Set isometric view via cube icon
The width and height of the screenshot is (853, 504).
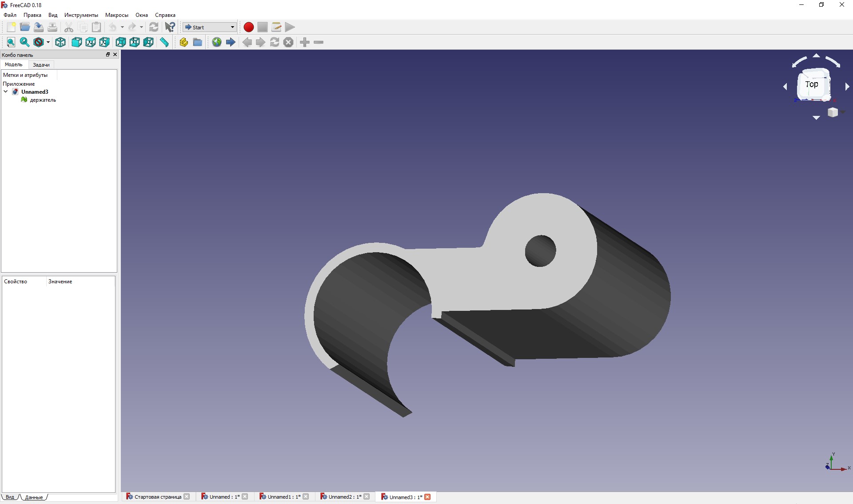60,42
